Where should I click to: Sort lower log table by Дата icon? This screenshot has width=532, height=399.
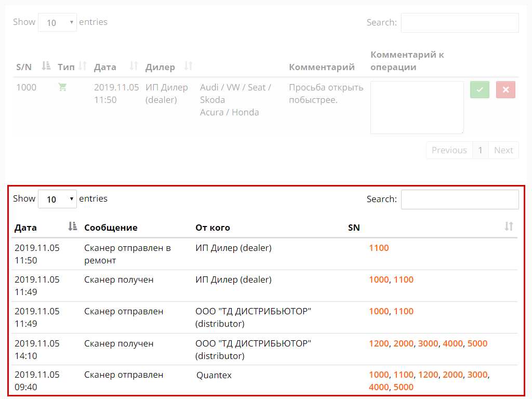tap(73, 227)
